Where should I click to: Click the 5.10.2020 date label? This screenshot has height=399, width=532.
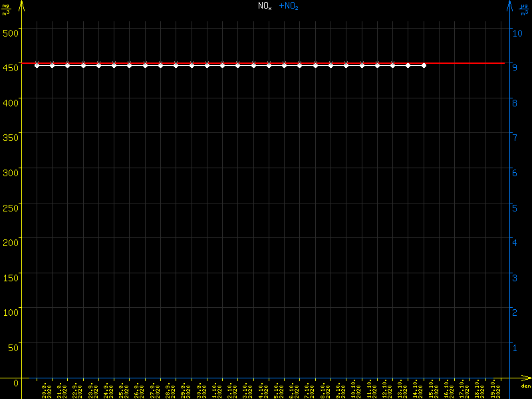pyautogui.click(x=277, y=390)
